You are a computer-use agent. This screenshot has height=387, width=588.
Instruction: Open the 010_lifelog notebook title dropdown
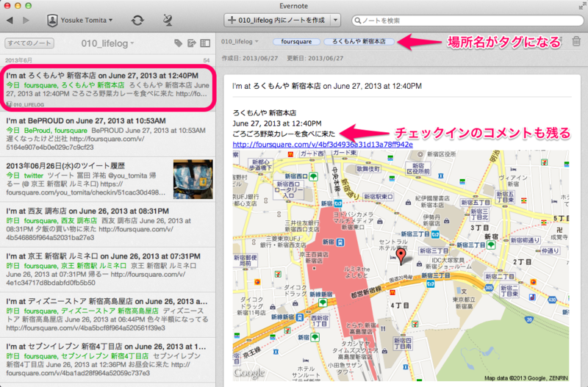pyautogui.click(x=107, y=43)
